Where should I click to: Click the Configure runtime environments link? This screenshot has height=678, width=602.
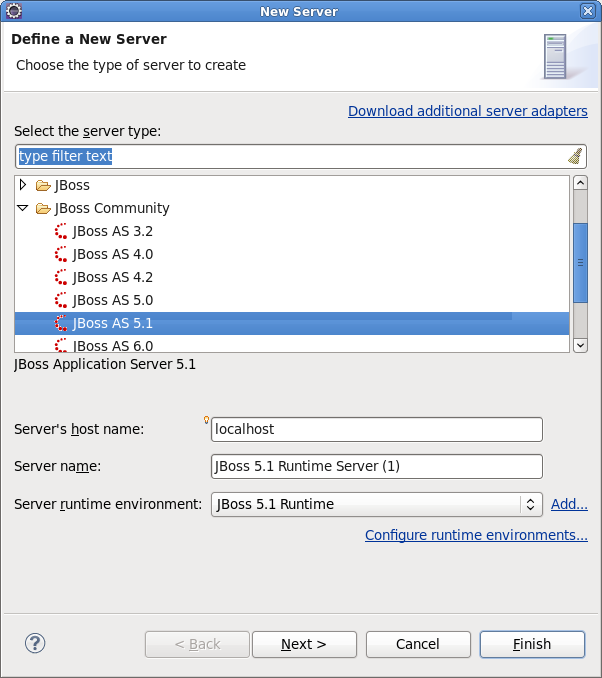pos(476,535)
